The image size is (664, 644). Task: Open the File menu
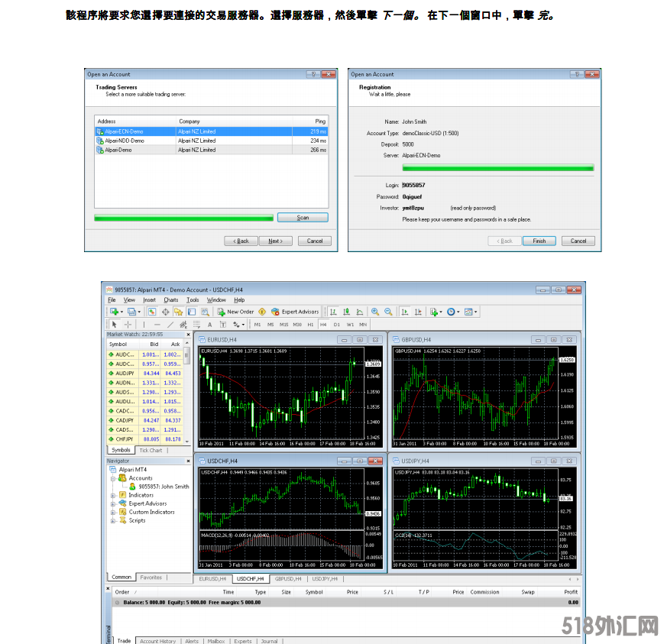(112, 299)
